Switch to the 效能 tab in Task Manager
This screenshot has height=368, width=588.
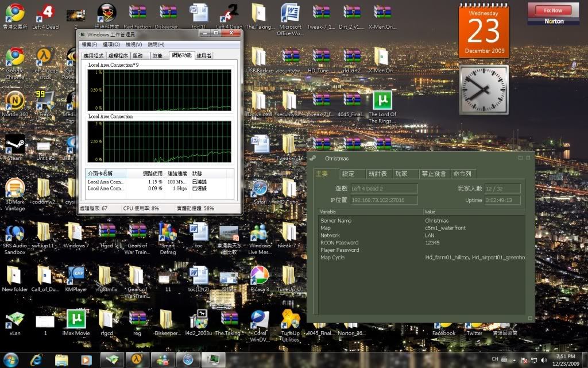coord(157,56)
